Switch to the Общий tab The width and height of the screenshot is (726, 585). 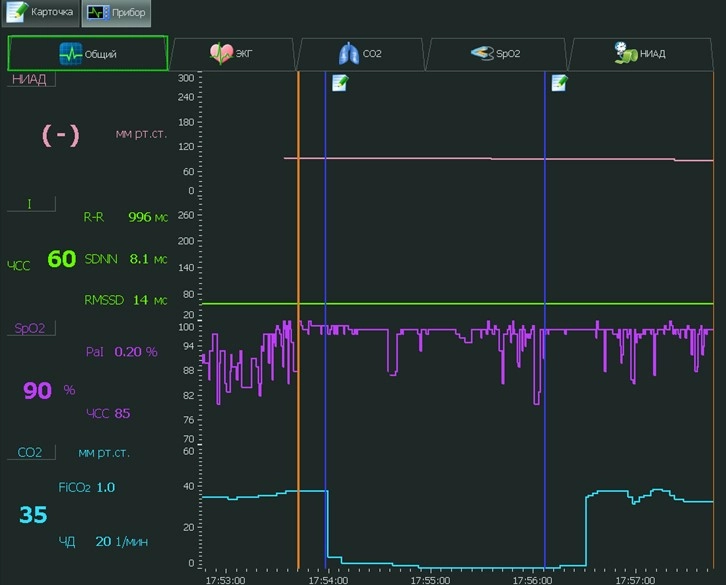click(x=88, y=54)
